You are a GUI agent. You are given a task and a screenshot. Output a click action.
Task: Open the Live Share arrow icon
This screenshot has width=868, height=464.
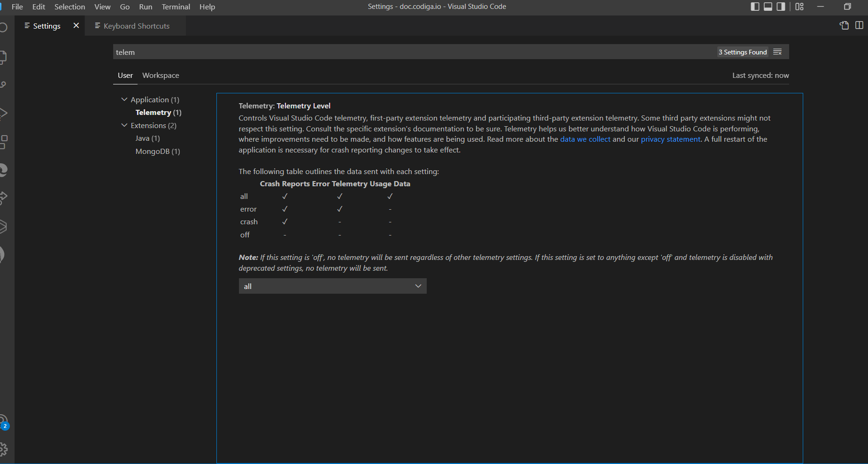point(3,198)
